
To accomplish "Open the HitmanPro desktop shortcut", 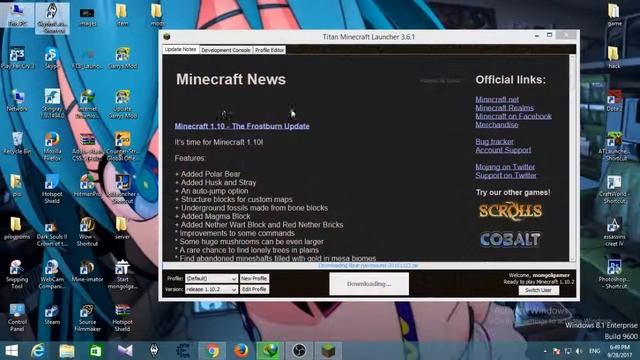I will 87,186.
